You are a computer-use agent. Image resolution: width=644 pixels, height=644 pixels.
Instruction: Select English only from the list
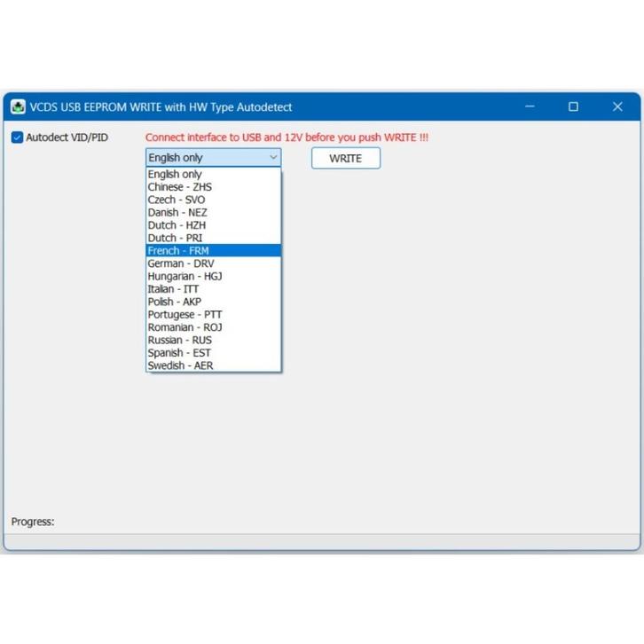176,175
